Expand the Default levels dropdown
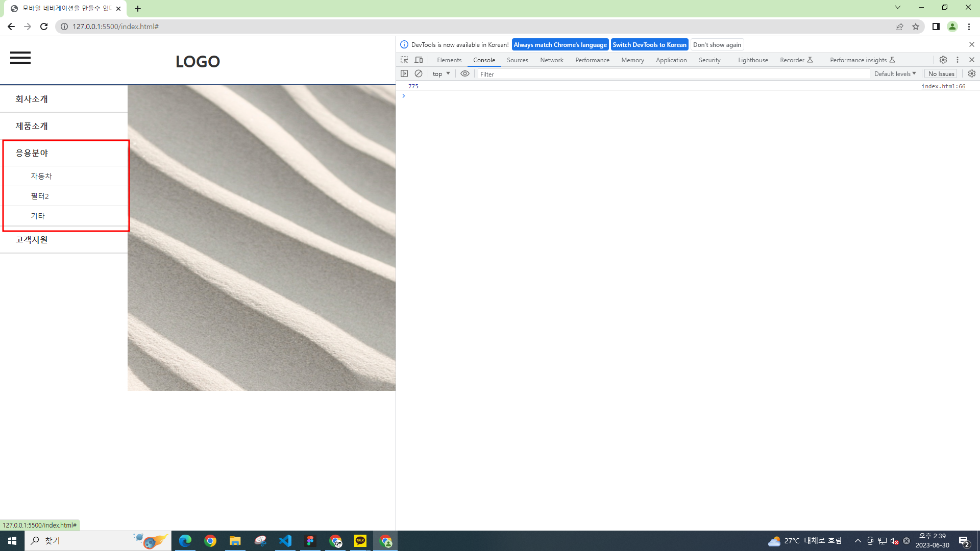This screenshot has height=551, width=980. coord(895,73)
